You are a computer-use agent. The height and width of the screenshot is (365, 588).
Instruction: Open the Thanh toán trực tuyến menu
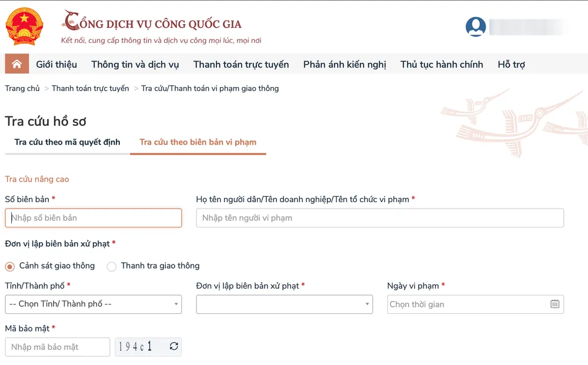[x=241, y=65]
